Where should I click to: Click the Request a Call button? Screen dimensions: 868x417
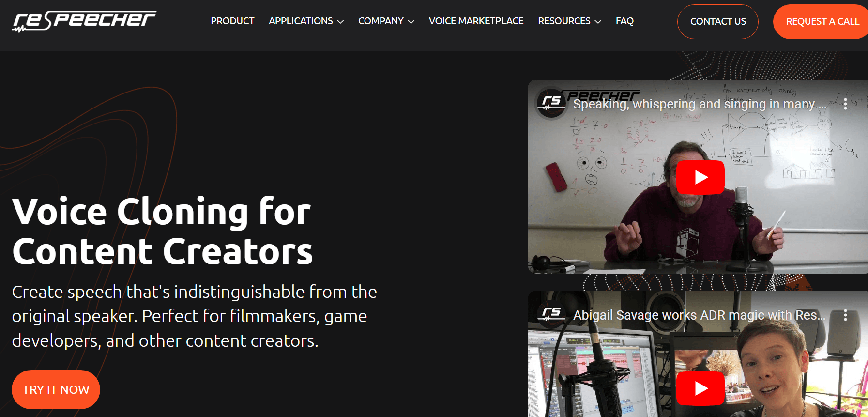[822, 22]
